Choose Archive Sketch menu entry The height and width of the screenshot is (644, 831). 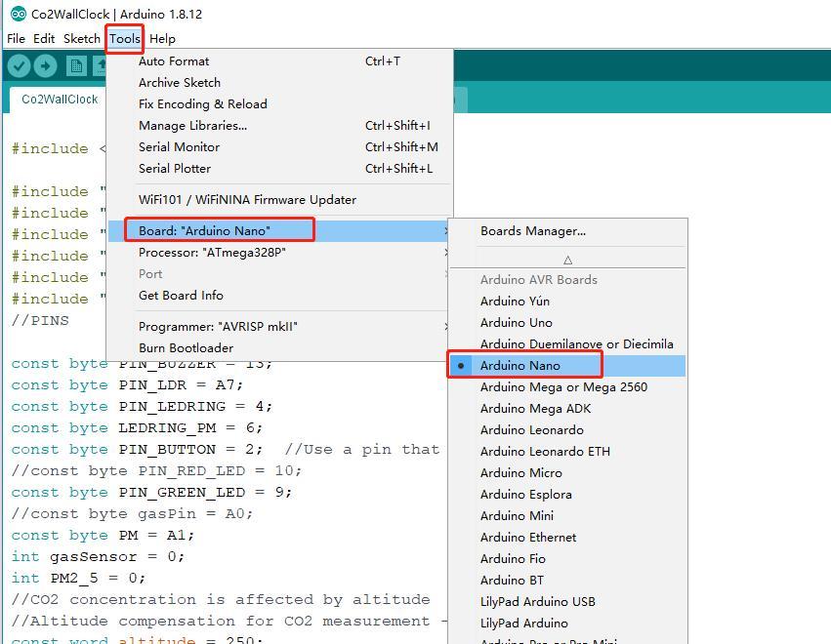280,83
